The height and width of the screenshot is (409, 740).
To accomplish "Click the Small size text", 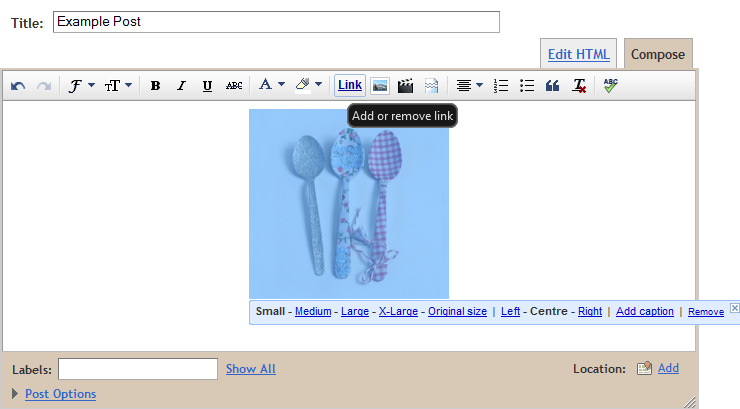I will pyautogui.click(x=270, y=311).
